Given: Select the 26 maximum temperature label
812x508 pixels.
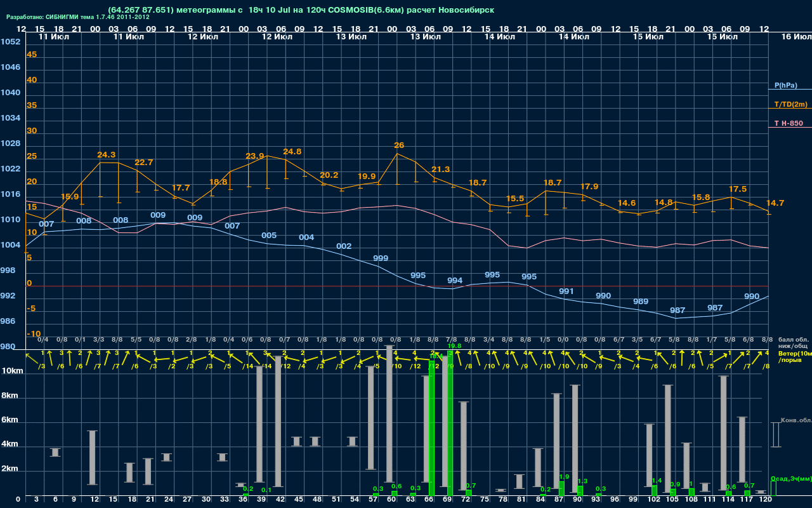Looking at the screenshot, I should click(399, 145).
